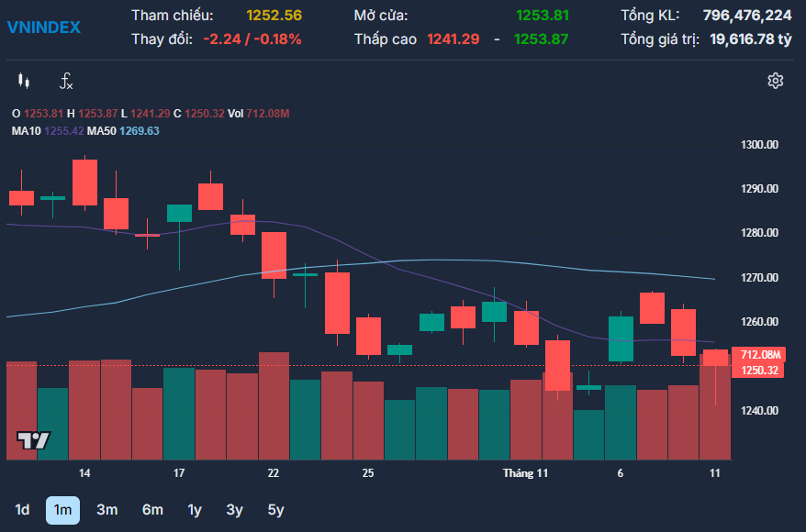The image size is (806, 532).
Task: Click the TradingView logo
Action: pos(33,440)
